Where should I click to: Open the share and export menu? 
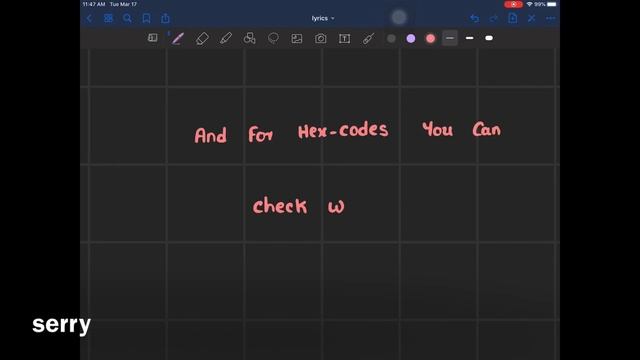[165, 18]
